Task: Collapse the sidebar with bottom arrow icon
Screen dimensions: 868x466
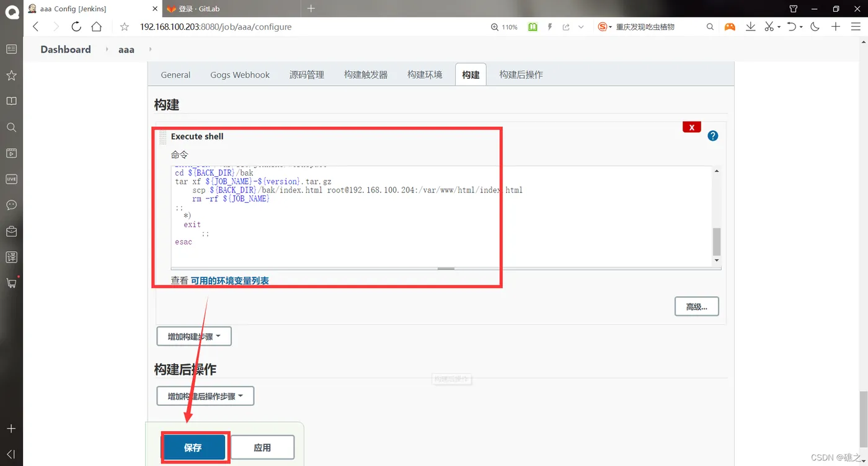Action: (x=11, y=454)
